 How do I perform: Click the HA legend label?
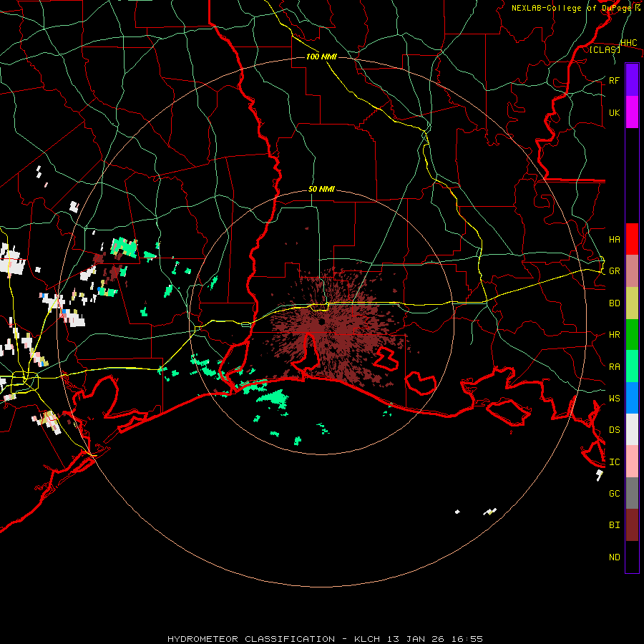click(x=614, y=239)
